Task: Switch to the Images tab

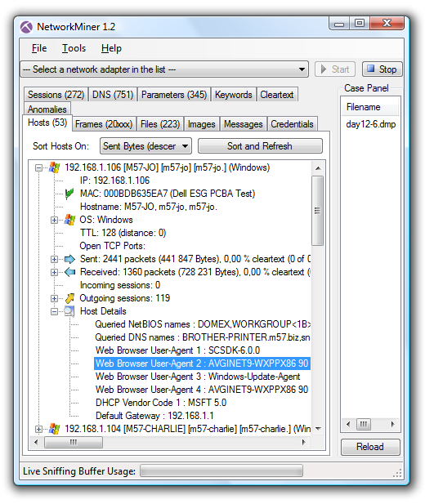Action: pyautogui.click(x=202, y=124)
